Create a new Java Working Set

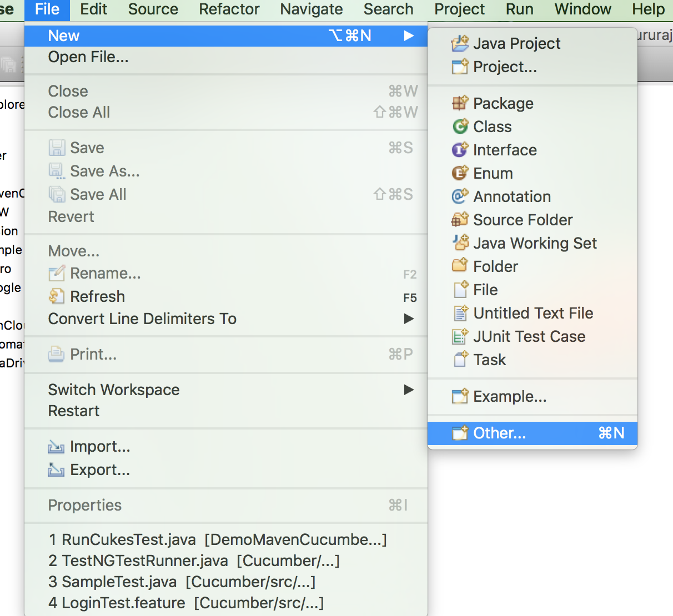coord(535,243)
